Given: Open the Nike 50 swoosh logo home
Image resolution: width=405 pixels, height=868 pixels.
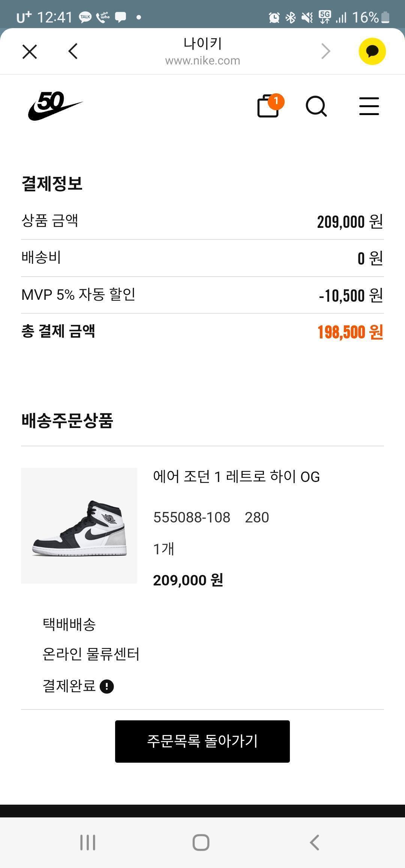Looking at the screenshot, I should click(55, 106).
